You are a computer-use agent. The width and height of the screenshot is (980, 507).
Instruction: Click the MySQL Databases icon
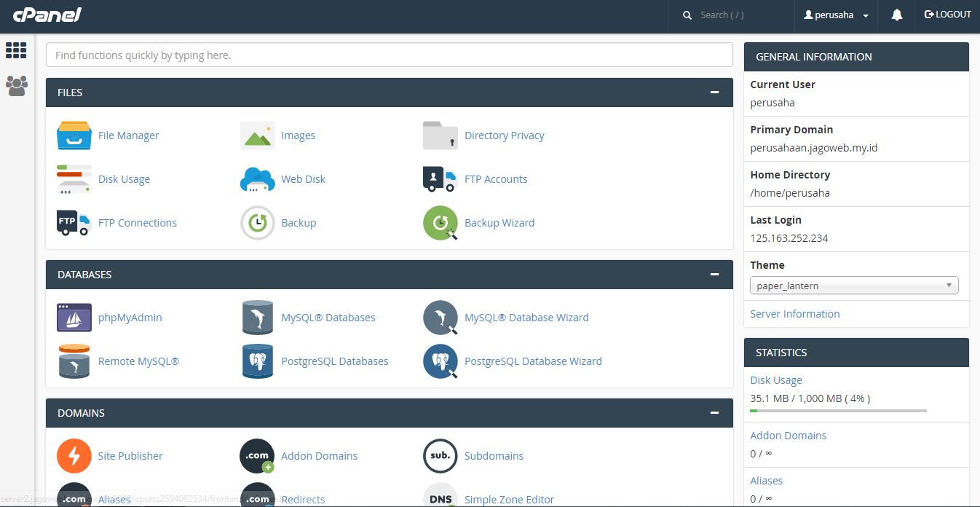tap(258, 318)
